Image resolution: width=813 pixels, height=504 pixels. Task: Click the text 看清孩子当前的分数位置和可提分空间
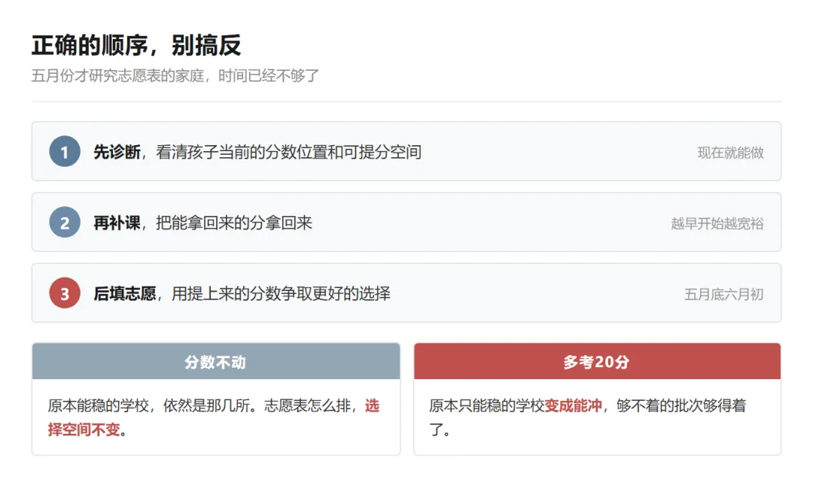(289, 152)
